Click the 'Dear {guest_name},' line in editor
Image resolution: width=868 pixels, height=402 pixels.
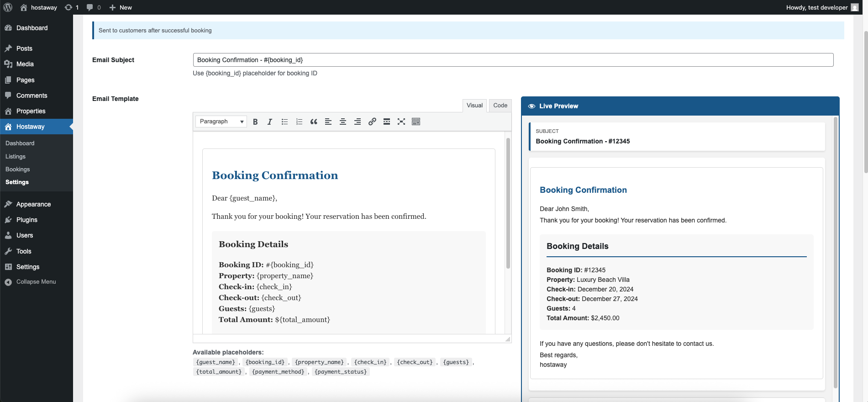tap(244, 198)
